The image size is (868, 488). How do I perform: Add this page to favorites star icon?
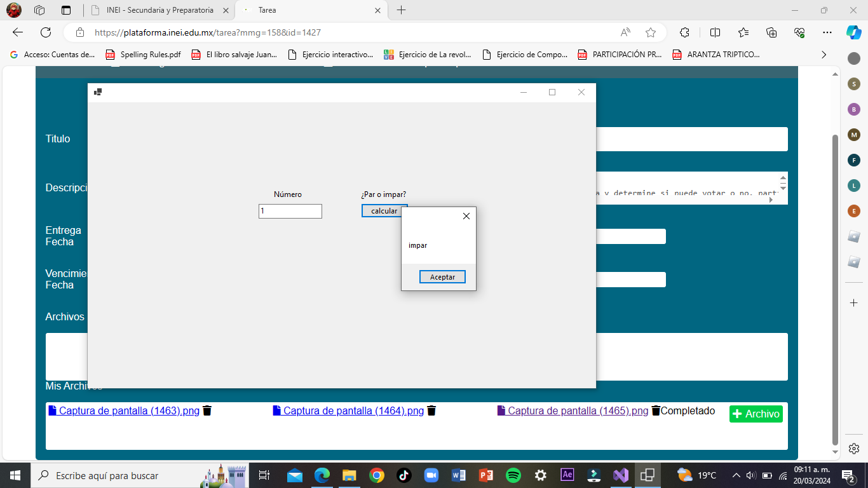point(650,32)
